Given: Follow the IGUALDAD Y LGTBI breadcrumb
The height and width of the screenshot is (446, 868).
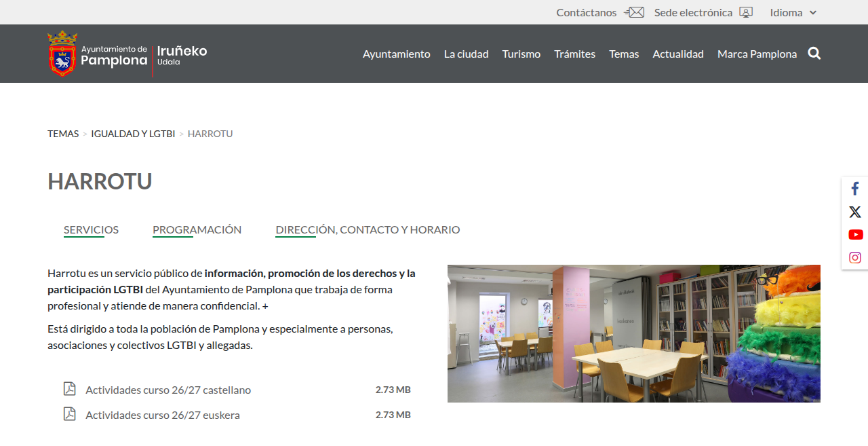Looking at the screenshot, I should coord(133,134).
